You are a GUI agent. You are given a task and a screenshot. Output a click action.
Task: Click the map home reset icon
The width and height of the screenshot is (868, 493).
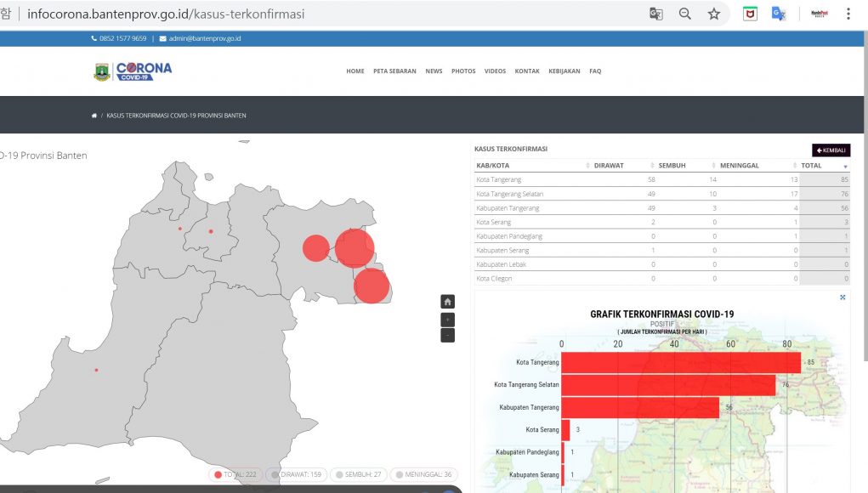click(x=447, y=302)
